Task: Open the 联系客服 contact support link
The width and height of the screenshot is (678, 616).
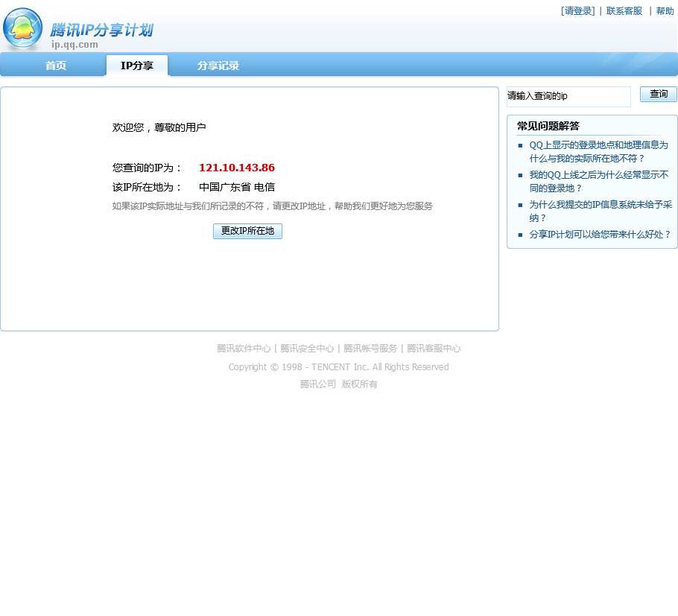Action: tap(624, 11)
